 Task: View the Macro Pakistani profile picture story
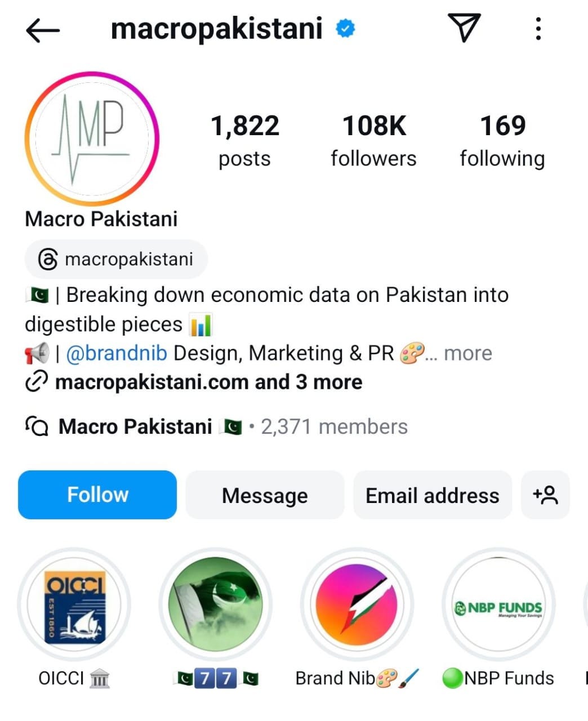(x=92, y=138)
